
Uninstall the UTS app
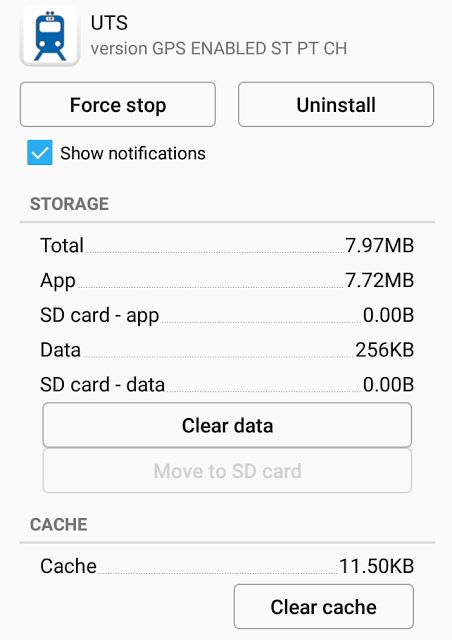(x=336, y=104)
